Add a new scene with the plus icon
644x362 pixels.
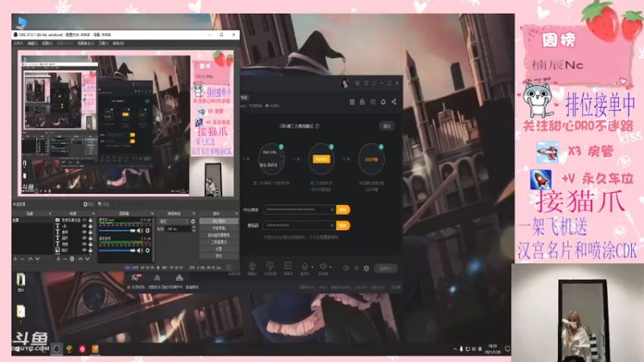15,258
